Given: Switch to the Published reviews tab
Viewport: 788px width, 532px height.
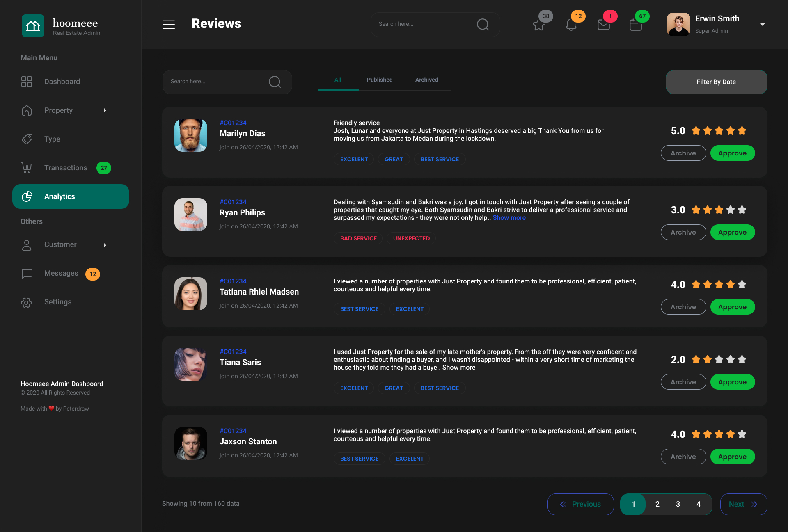Looking at the screenshot, I should point(379,80).
